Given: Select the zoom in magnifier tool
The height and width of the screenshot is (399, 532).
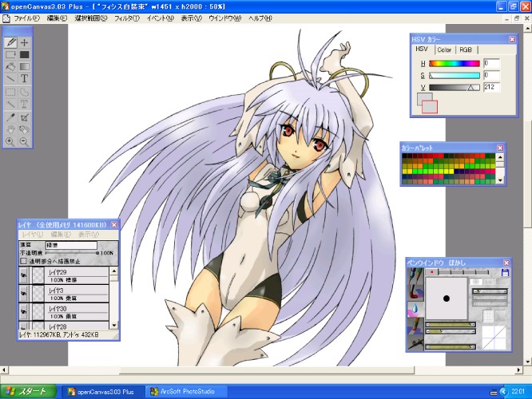Looking at the screenshot, I should coord(10,141).
